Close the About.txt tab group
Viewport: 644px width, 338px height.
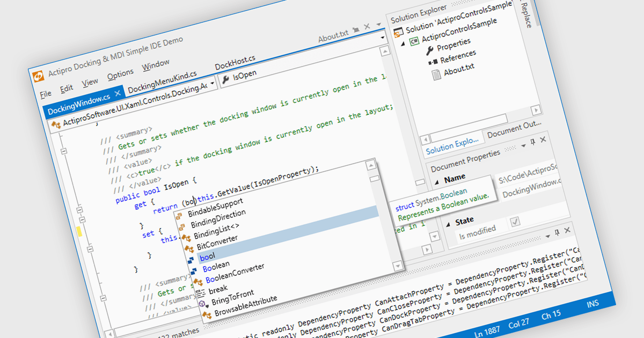coord(367,26)
